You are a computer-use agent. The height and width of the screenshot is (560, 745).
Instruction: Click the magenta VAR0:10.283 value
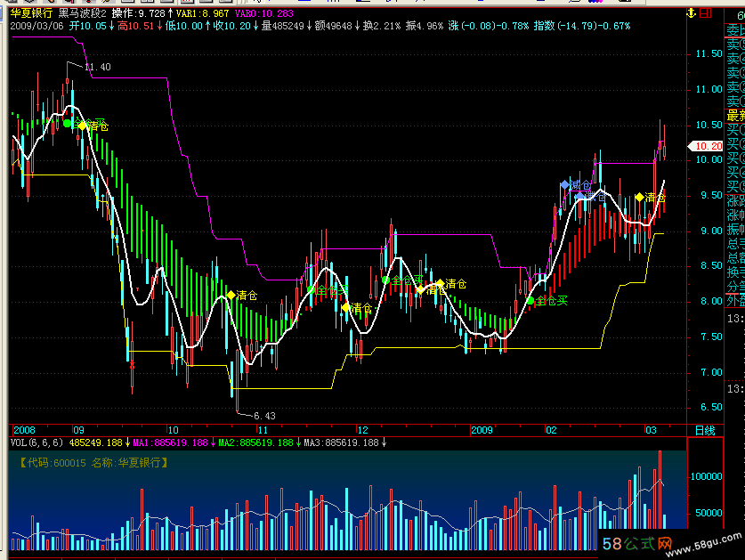pyautogui.click(x=264, y=13)
